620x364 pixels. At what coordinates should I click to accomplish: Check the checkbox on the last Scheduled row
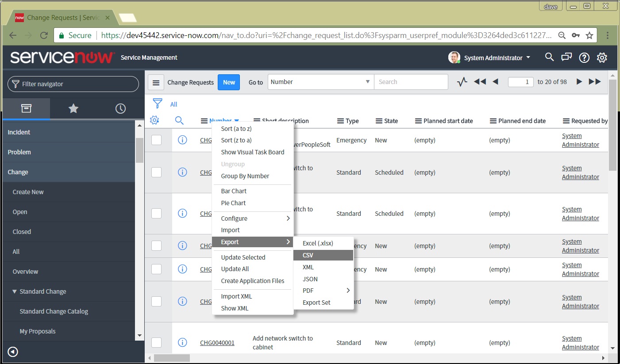point(156,213)
